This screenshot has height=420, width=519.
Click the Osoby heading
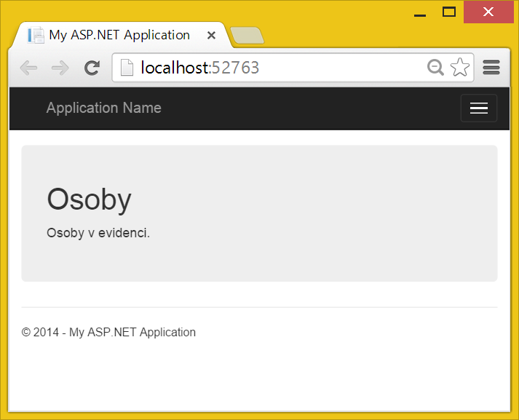coord(89,199)
